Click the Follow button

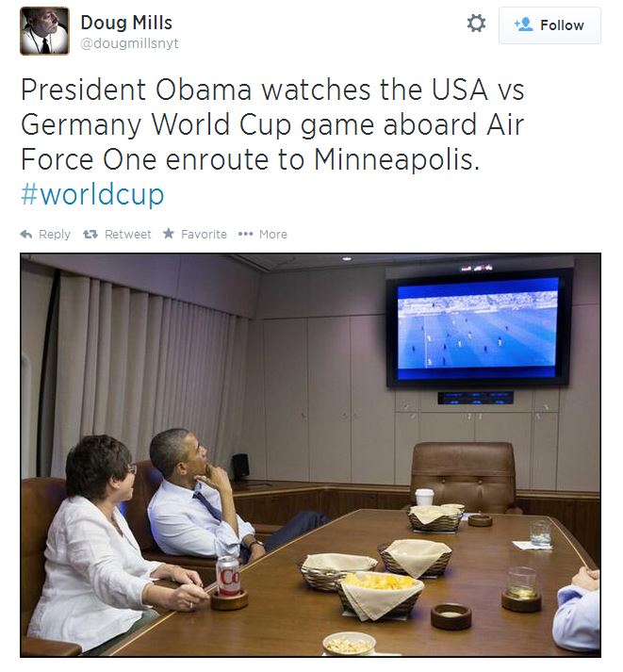[x=549, y=25]
